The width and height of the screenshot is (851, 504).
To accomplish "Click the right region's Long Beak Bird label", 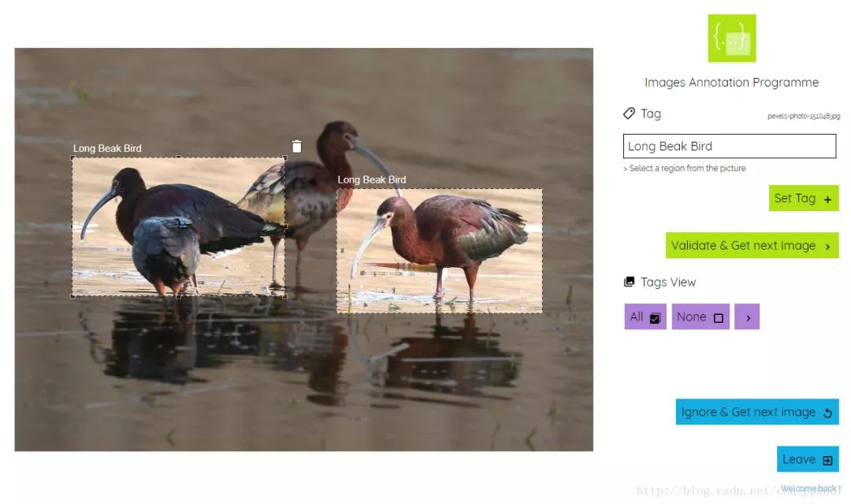I will click(371, 180).
